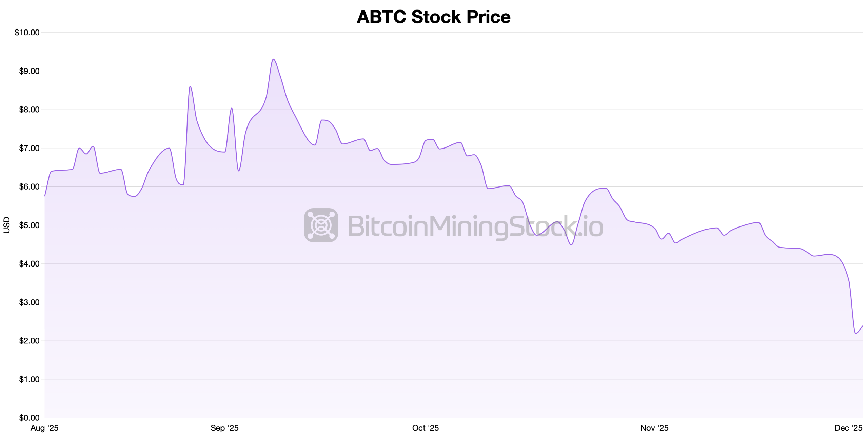Image resolution: width=868 pixels, height=434 pixels.
Task: Click the highest price peak above $9.00
Action: [x=273, y=59]
